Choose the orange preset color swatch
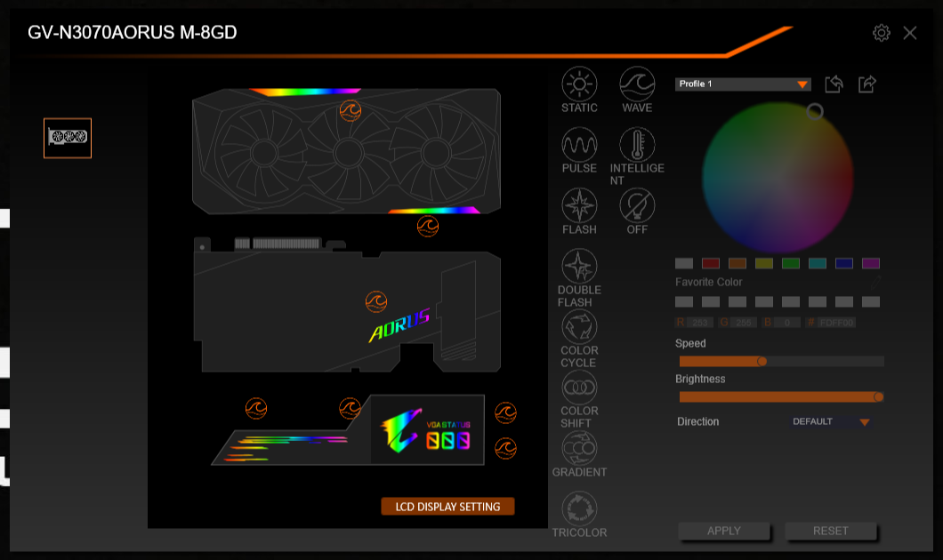The width and height of the screenshot is (943, 560). [x=737, y=263]
